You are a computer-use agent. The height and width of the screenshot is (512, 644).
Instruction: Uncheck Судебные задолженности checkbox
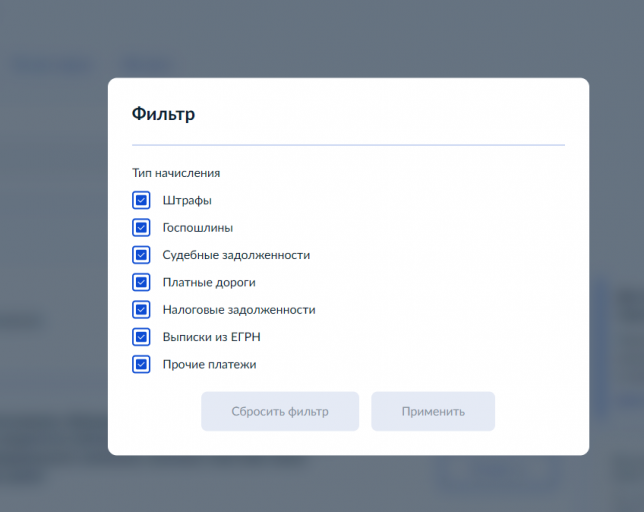[x=141, y=255]
